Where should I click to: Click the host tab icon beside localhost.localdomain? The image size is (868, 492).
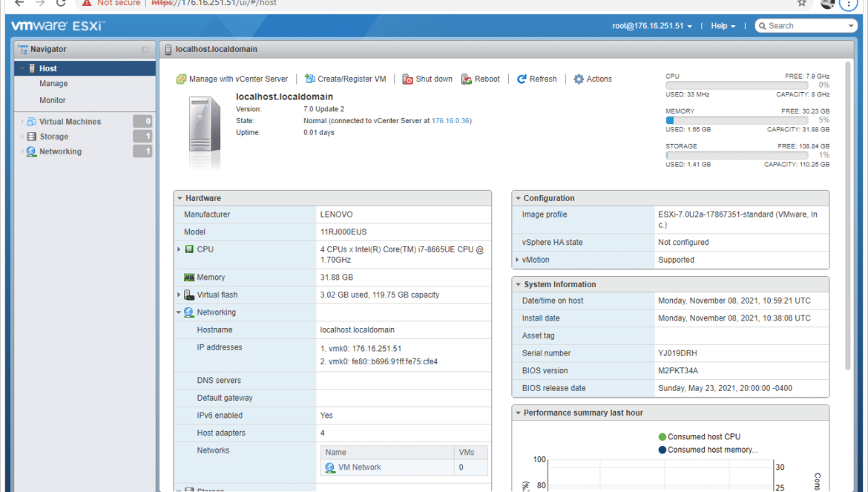168,49
